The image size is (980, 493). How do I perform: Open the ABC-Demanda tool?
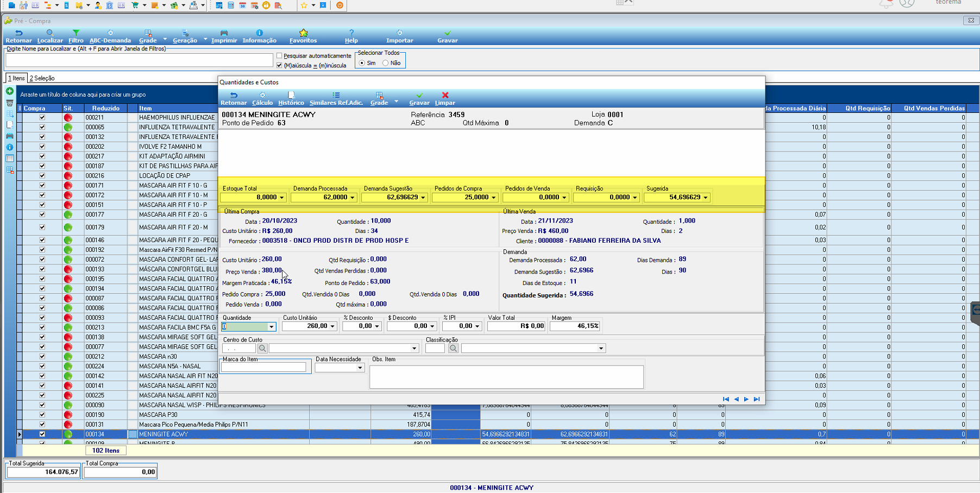coord(110,36)
